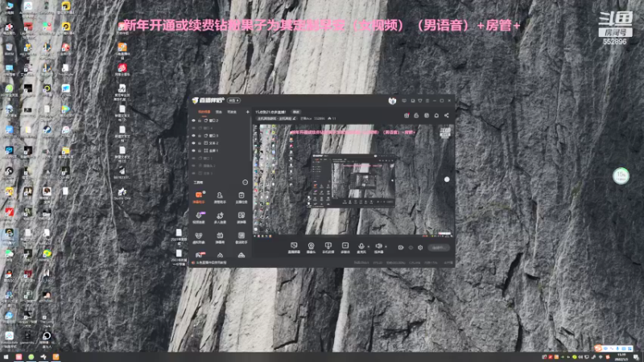Open the lyrics assistant tool in toolbox
Screen dimensions: 644x362
coord(241,237)
